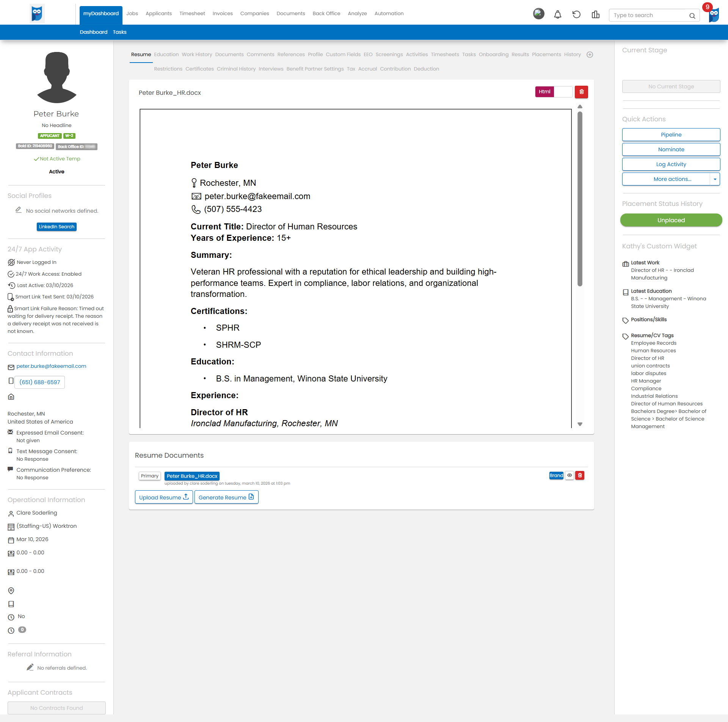Toggle document preview eye icon

(570, 476)
